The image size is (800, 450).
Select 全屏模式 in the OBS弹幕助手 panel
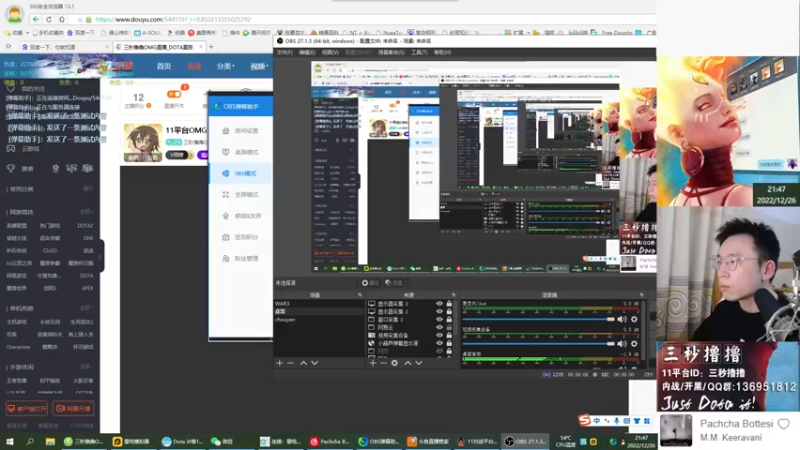click(240, 194)
